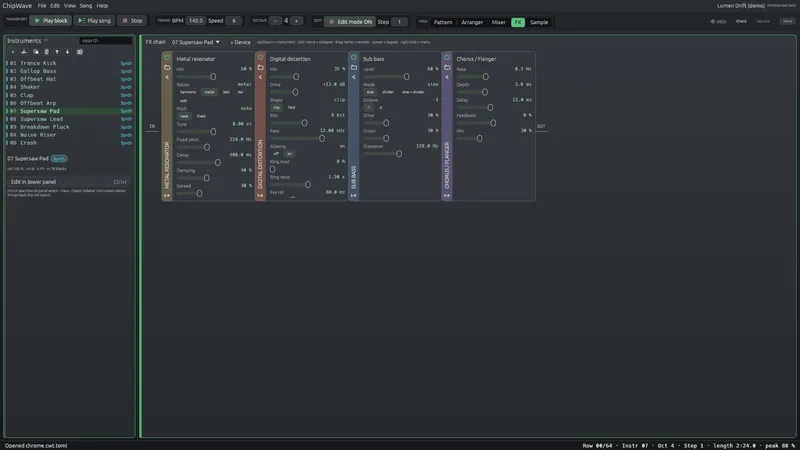Open the Song menu

[x=86, y=6]
